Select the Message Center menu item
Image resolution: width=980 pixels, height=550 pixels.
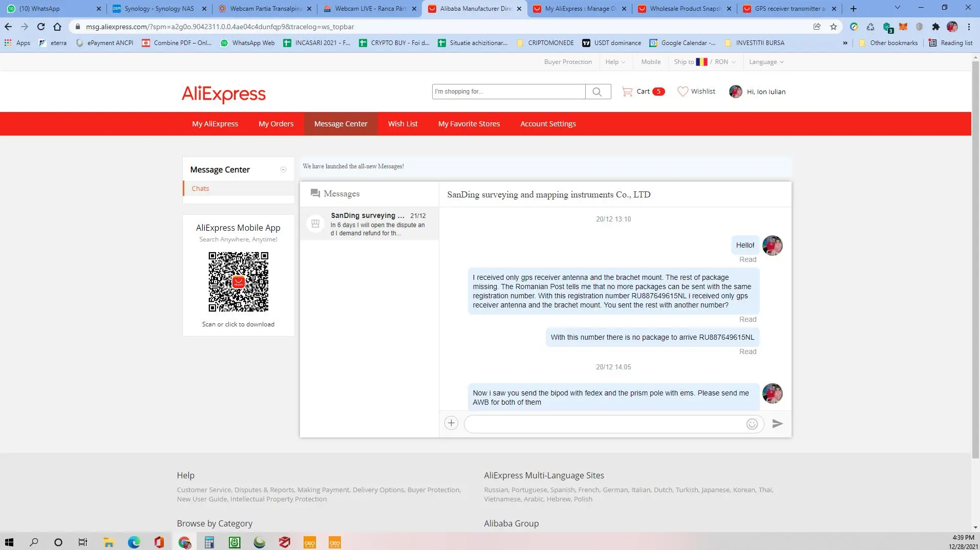point(341,124)
